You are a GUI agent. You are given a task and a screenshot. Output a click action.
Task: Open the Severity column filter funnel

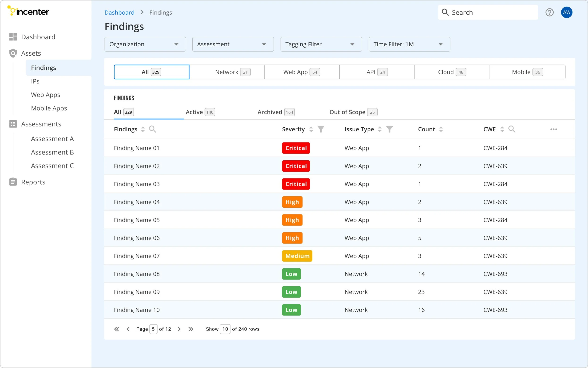click(x=321, y=129)
